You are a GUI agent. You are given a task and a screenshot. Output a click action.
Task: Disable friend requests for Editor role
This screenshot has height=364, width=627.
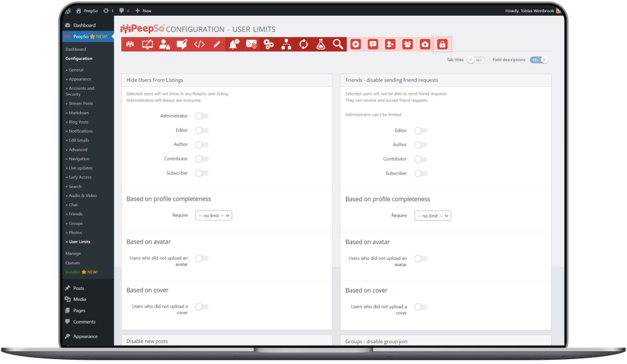tap(421, 131)
